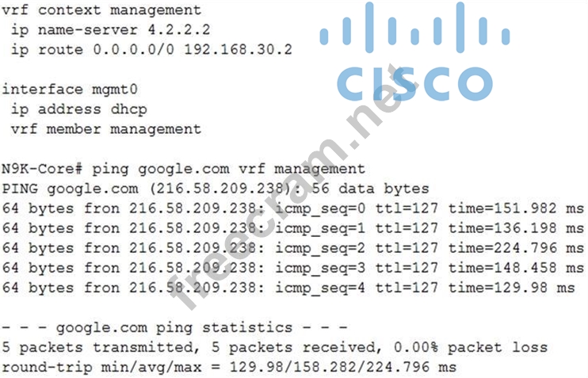Select the "ip address dhcp" line
588x378 pixels.
tap(79, 109)
